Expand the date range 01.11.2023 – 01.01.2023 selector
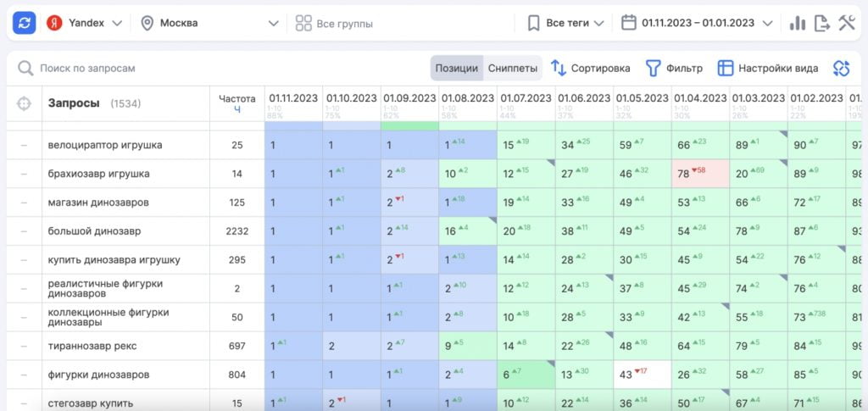This screenshot has height=411, width=868. [x=697, y=23]
